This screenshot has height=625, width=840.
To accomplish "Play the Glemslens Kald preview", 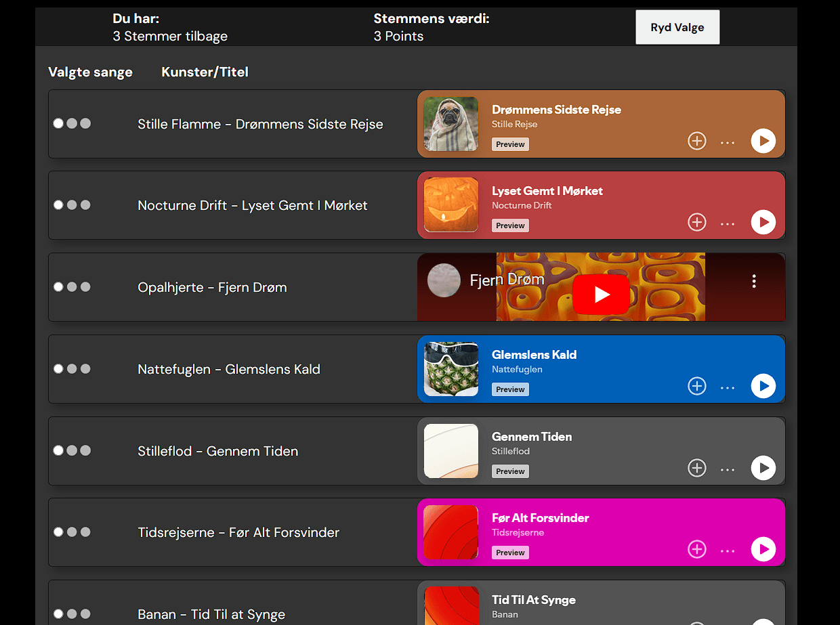I will pos(763,386).
